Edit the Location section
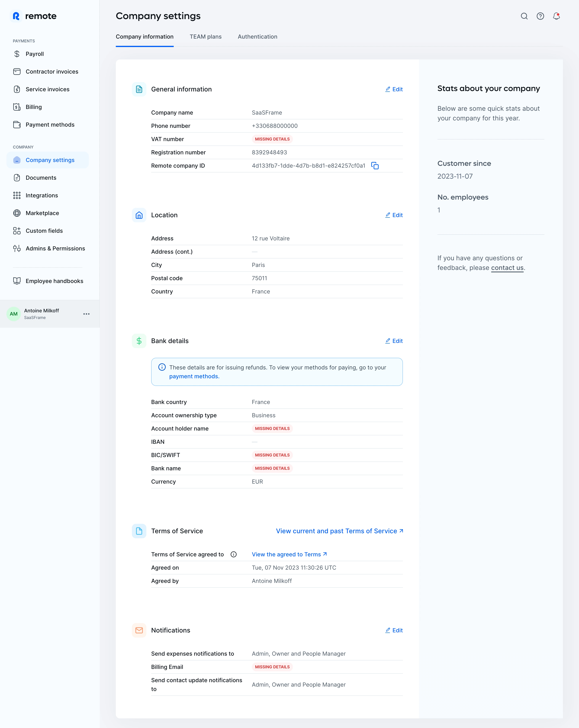Screen dimensions: 579x728 click(x=394, y=215)
